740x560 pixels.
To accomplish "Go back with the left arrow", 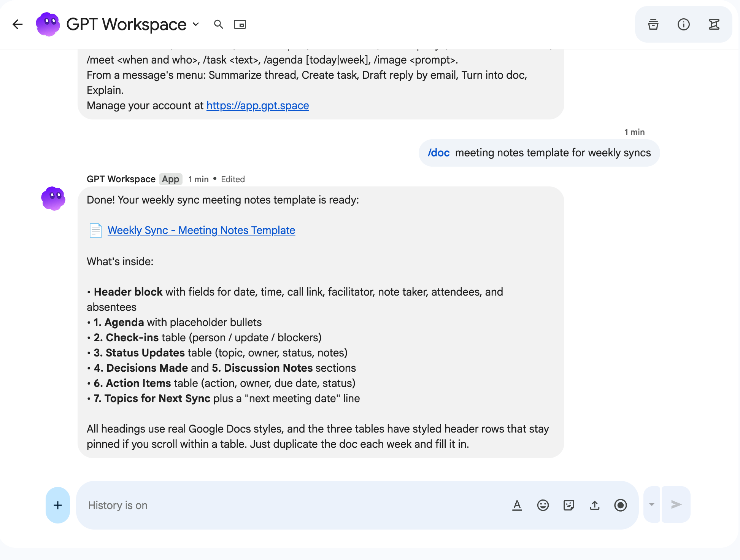I will tap(17, 24).
